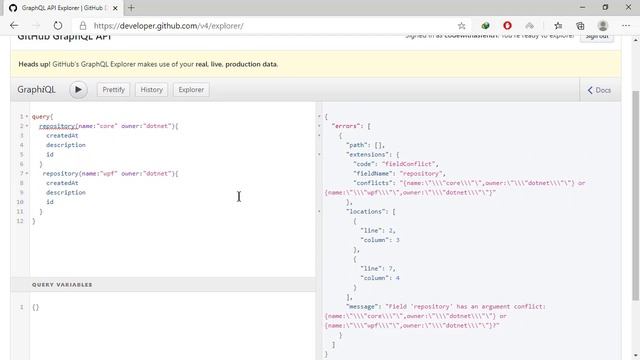Open the red Opera-style extension icon
The width and height of the screenshot is (640, 360).
(x=507, y=26)
